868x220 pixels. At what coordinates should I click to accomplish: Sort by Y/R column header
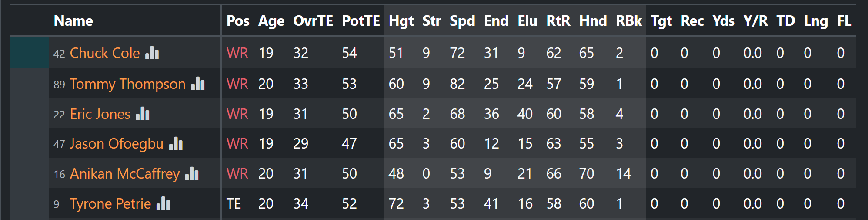[x=755, y=21]
